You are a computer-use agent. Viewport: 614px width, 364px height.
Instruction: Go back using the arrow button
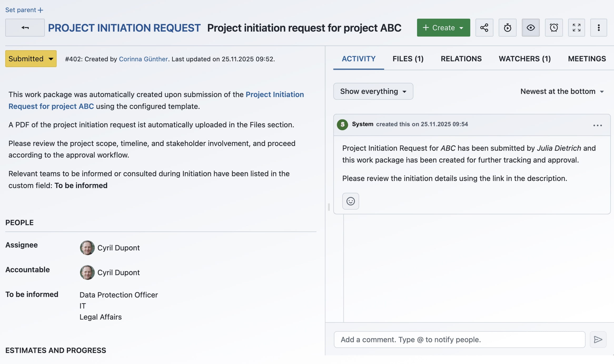25,27
